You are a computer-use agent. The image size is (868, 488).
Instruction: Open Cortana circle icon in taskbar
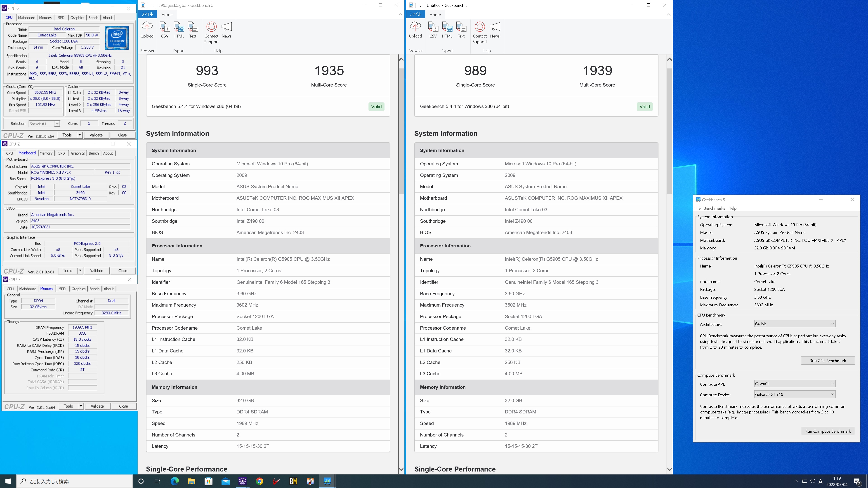point(141,481)
